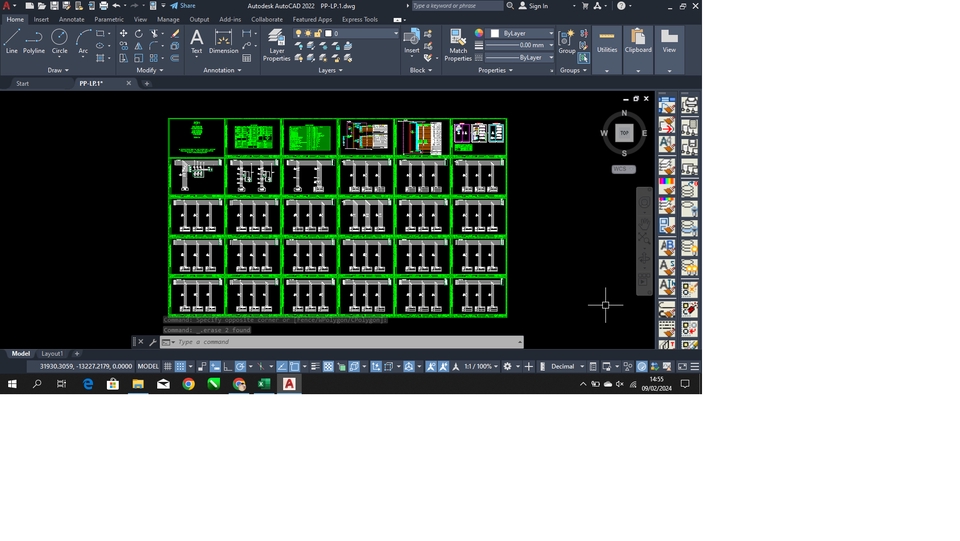Click the Undo arrow icon
This screenshot has height=541, width=960.
(x=116, y=6)
